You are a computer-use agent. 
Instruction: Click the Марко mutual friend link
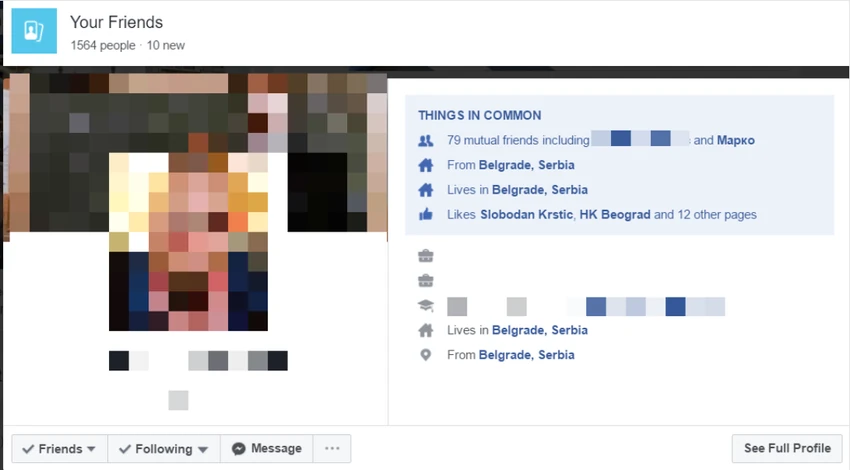[736, 140]
